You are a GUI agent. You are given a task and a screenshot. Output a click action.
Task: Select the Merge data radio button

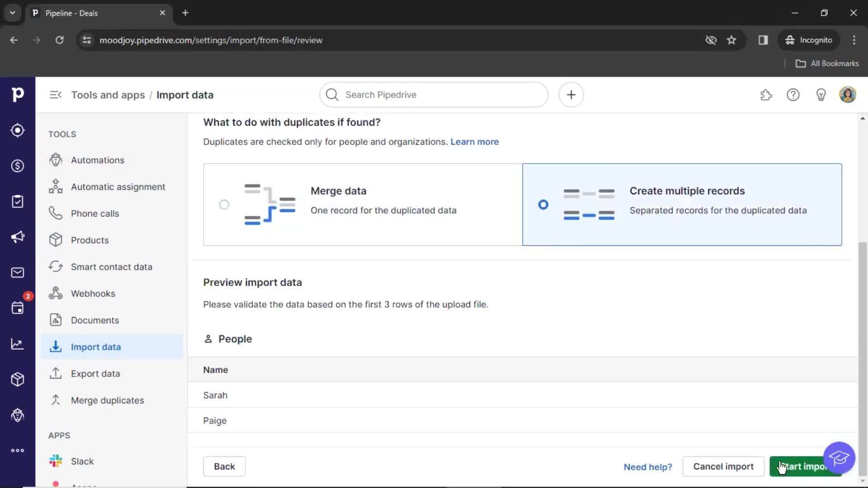[224, 204]
